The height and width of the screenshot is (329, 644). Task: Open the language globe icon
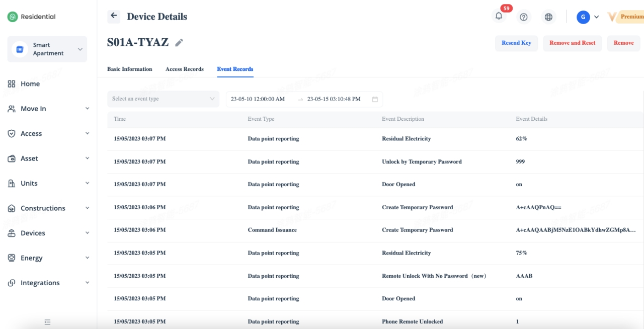pos(548,17)
